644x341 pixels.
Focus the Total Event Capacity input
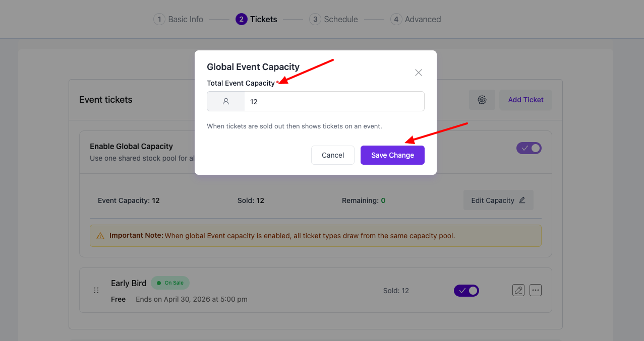pyautogui.click(x=333, y=101)
